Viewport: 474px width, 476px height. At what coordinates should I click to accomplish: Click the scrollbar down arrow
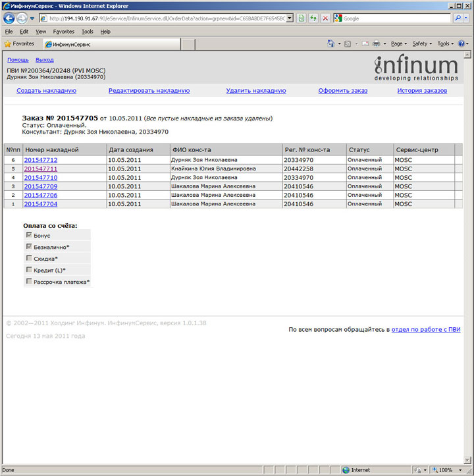pyautogui.click(x=467, y=460)
